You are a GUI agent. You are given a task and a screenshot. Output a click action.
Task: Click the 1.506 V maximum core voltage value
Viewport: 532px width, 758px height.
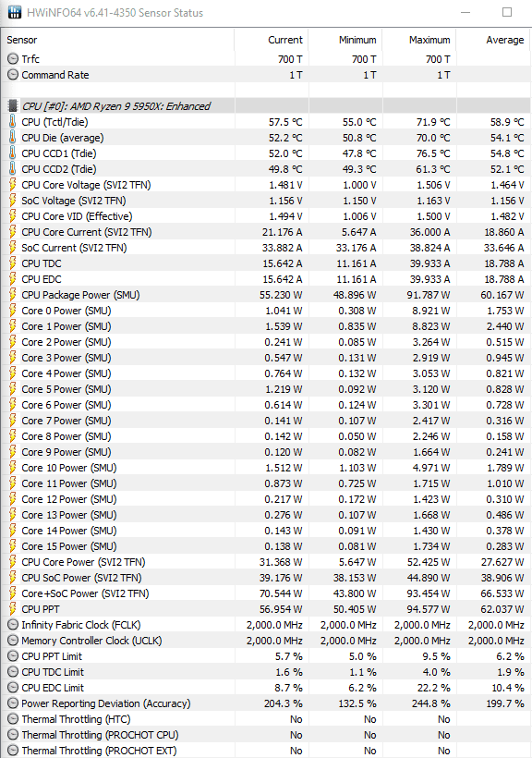(x=433, y=185)
